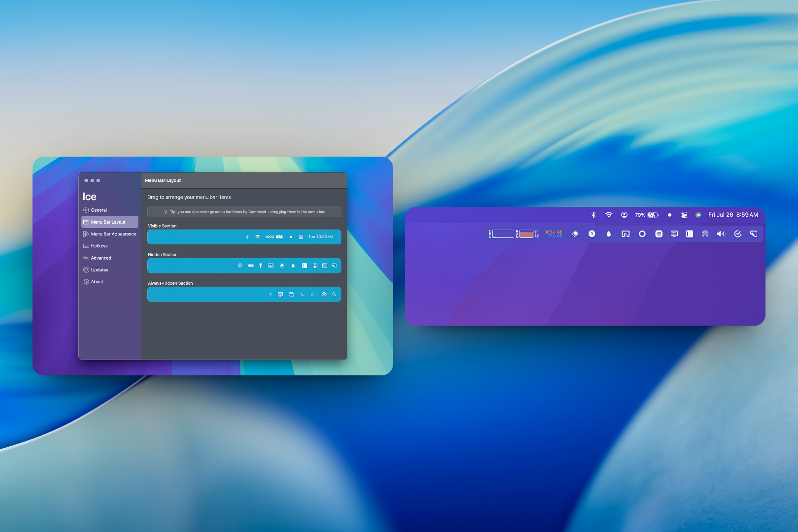
Task: Select the play icon in Hidden Section
Action: (x=240, y=266)
